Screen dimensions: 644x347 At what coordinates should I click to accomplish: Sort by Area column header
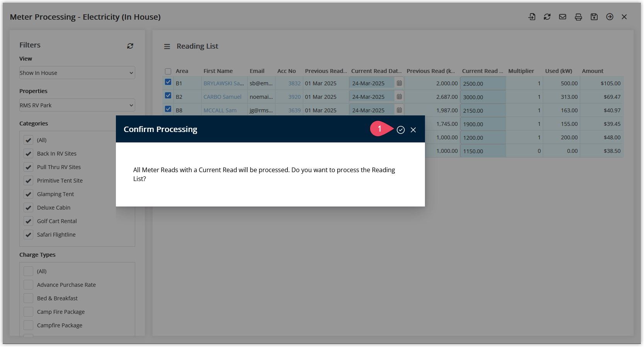click(x=182, y=71)
